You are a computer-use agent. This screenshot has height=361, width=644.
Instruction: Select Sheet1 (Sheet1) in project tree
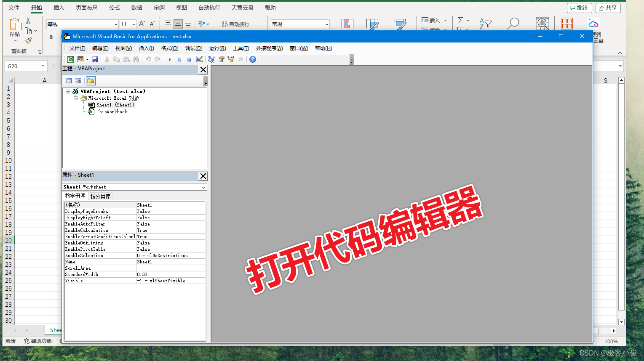coord(115,105)
